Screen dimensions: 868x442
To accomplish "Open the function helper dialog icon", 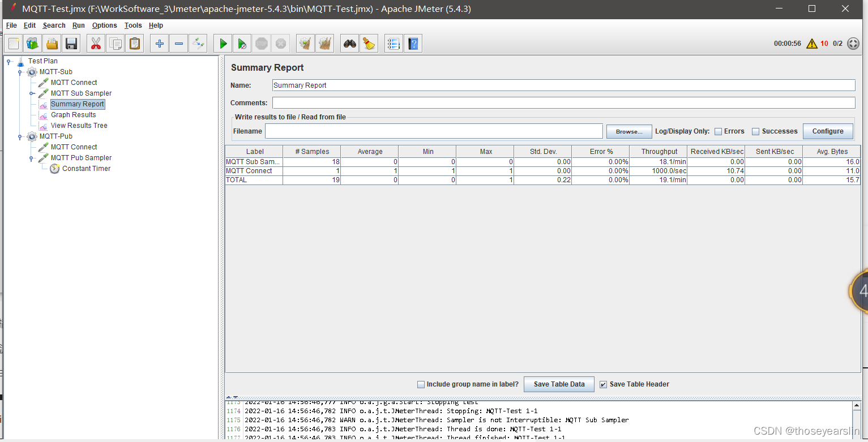I will [394, 44].
